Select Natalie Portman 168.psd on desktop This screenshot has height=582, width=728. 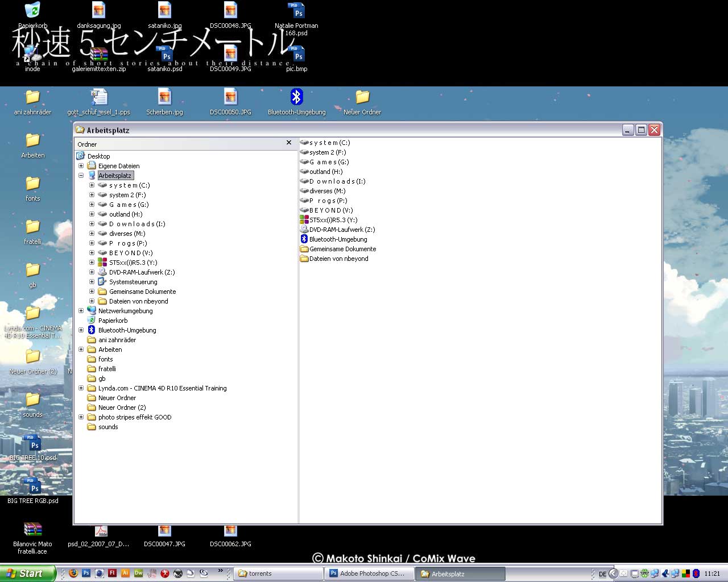(x=296, y=19)
